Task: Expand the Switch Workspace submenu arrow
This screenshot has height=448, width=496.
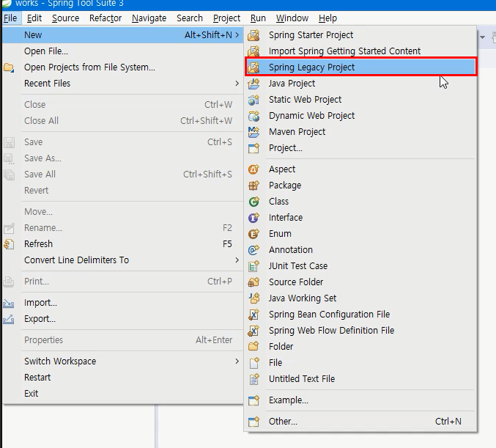Action: click(237, 361)
